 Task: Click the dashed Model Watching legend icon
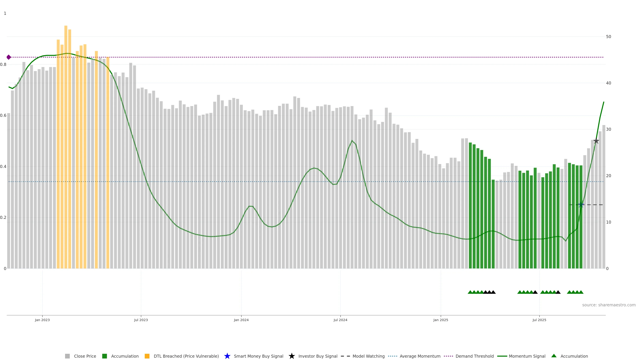click(x=345, y=356)
